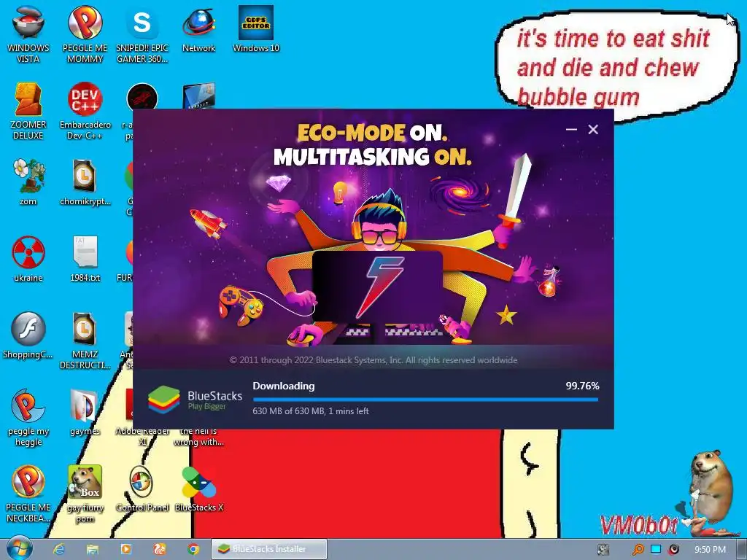
Task: Click the BlueStacks Installer taskbar button
Action: 269,549
